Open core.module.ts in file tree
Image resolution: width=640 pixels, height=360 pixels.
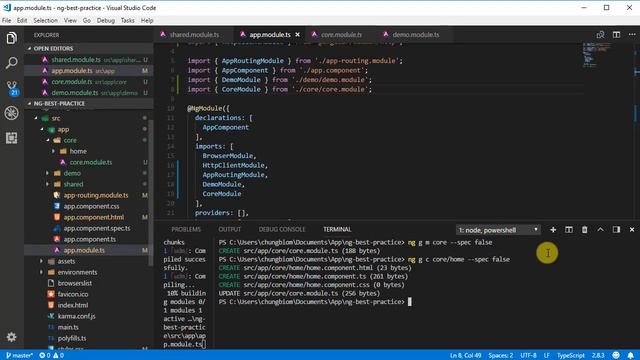click(x=91, y=162)
